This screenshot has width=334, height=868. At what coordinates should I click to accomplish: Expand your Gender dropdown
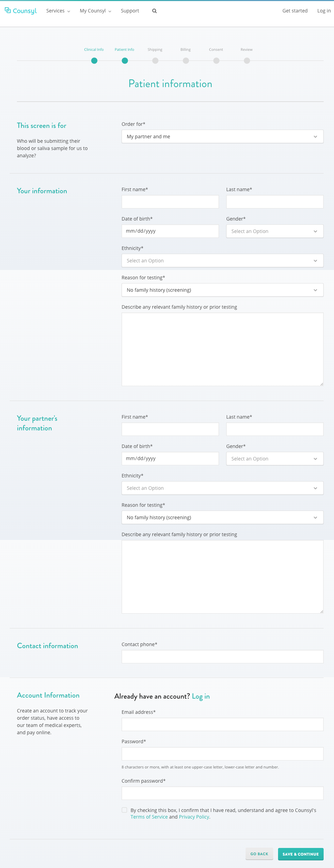click(x=275, y=231)
